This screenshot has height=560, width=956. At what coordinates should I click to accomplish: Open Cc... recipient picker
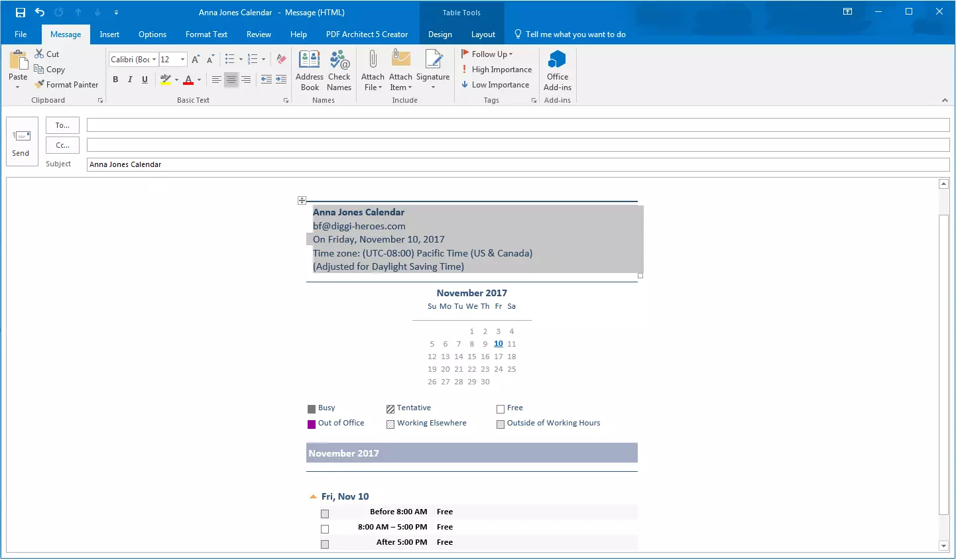coord(62,145)
